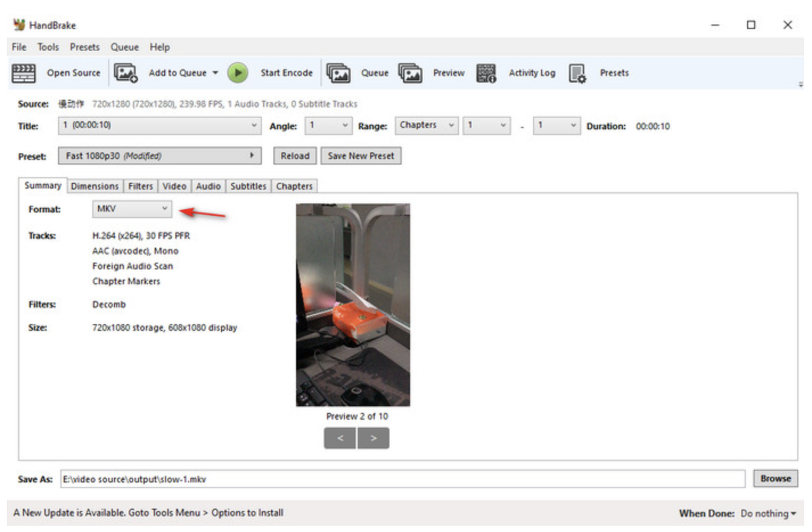Viewport: 812px width, 532px height.
Task: Switch to the Subtitles tab
Action: tap(248, 186)
